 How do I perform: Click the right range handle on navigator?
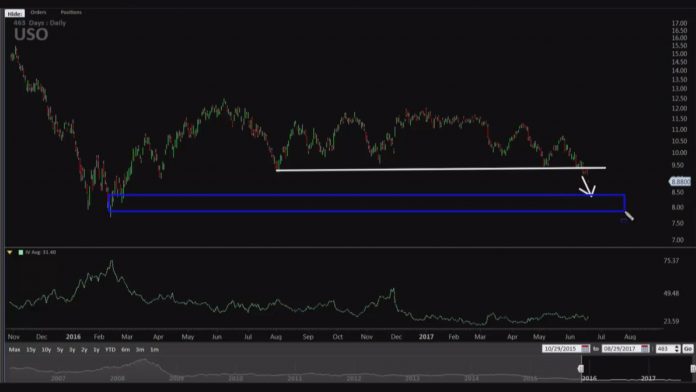coord(693,368)
